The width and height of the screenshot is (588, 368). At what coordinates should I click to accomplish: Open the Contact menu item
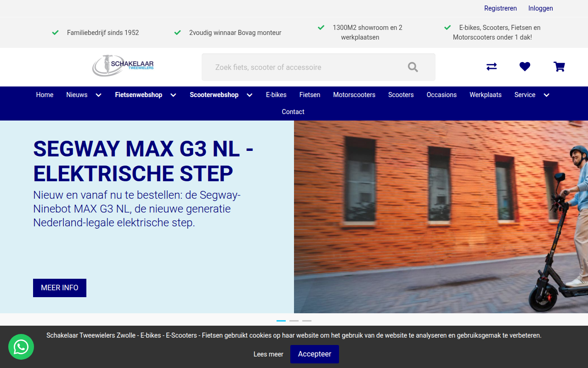tap(293, 112)
